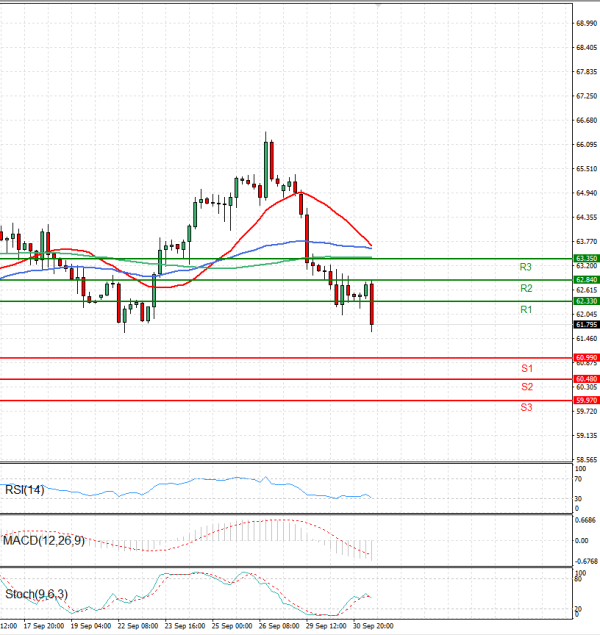Click the 62.330 green price tag
600x635 pixels.
coord(586,300)
